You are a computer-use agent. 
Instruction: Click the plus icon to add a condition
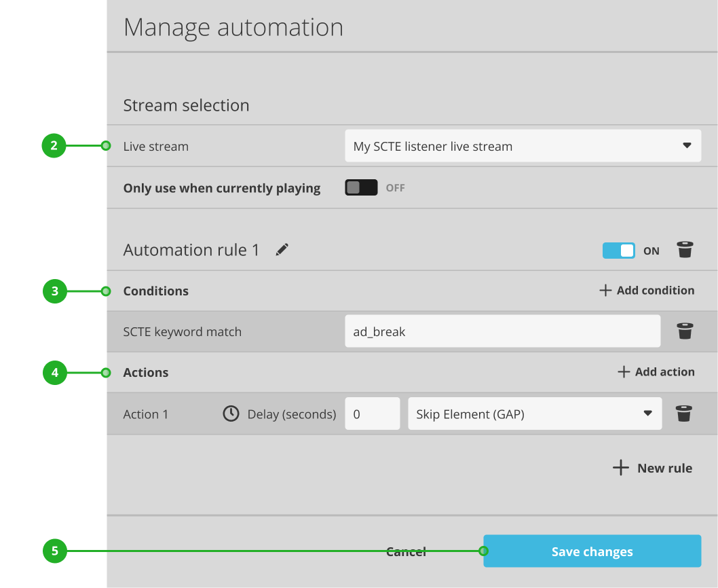point(605,290)
